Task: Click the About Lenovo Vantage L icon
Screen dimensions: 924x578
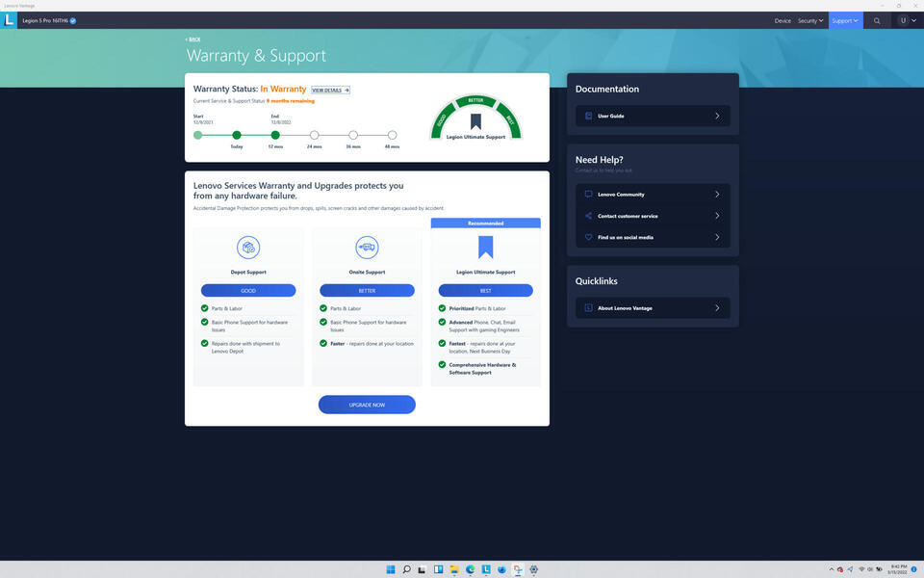Action: pos(588,308)
